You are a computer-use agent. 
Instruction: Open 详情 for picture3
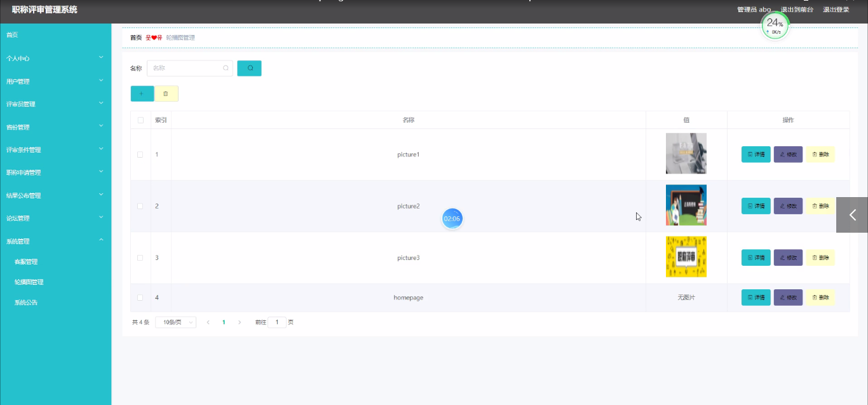click(756, 257)
